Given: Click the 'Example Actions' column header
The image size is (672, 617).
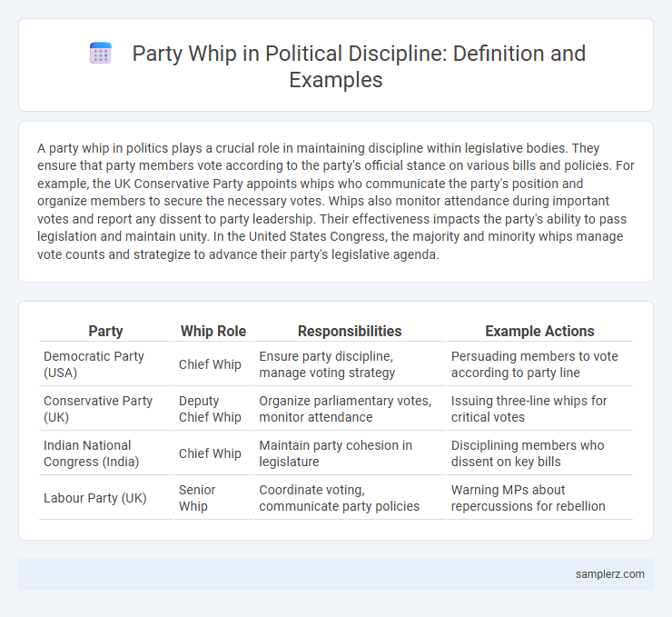Looking at the screenshot, I should click(x=539, y=331).
